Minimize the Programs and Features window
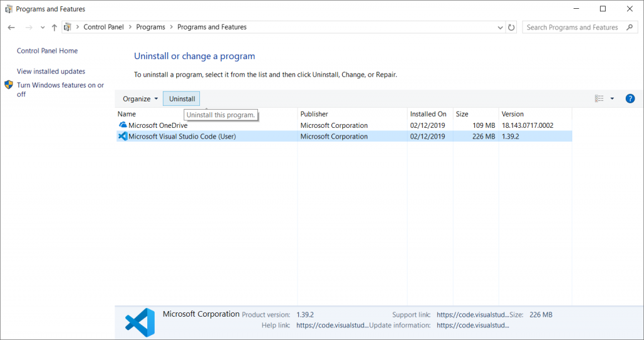The height and width of the screenshot is (340, 644). 576,9
